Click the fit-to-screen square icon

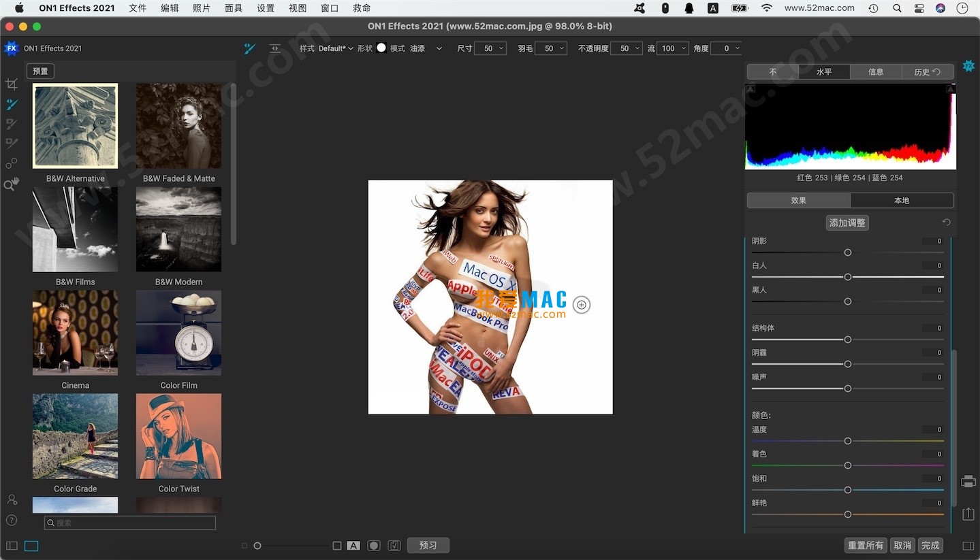pyautogui.click(x=337, y=546)
